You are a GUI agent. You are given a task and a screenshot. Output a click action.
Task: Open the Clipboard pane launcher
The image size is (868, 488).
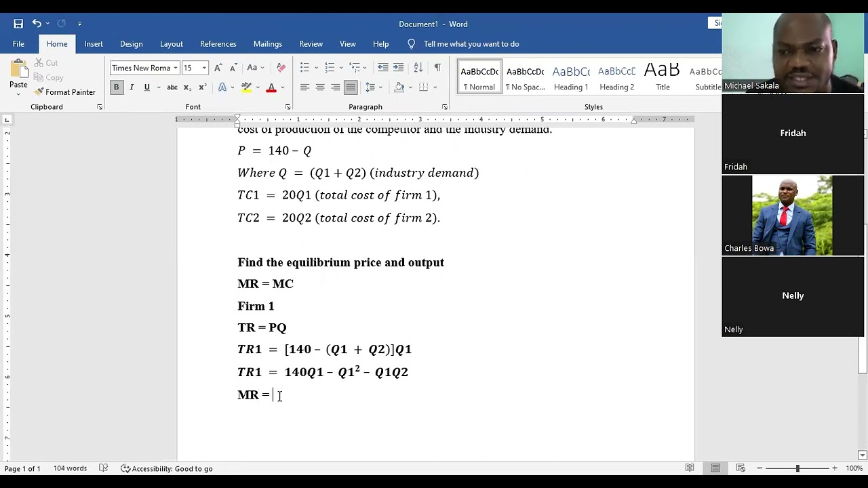[x=100, y=107]
